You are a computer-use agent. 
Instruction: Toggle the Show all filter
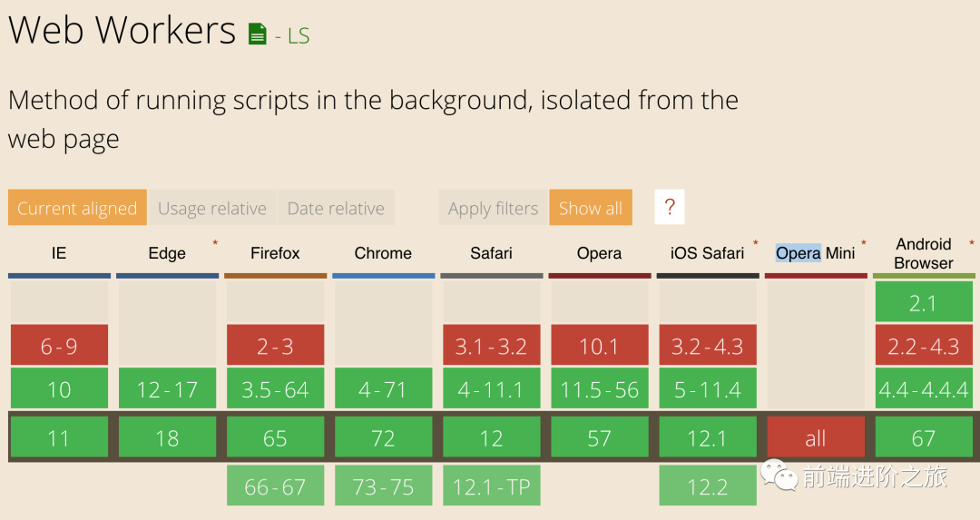coord(591,208)
